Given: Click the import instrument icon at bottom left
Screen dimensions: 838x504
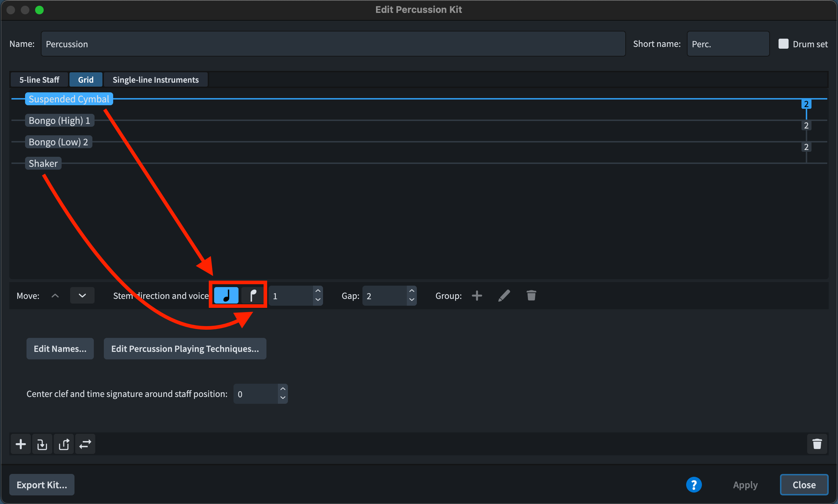Looking at the screenshot, I should 42,444.
